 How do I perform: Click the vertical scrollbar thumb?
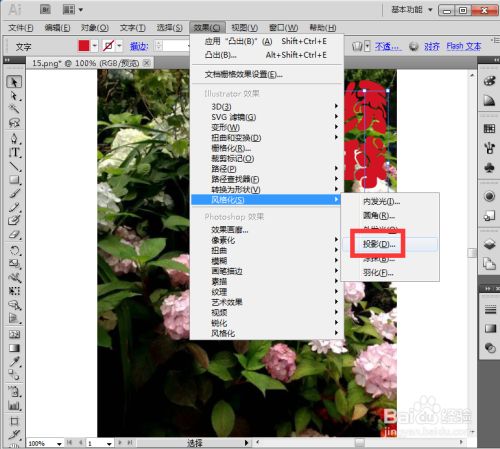472,253
